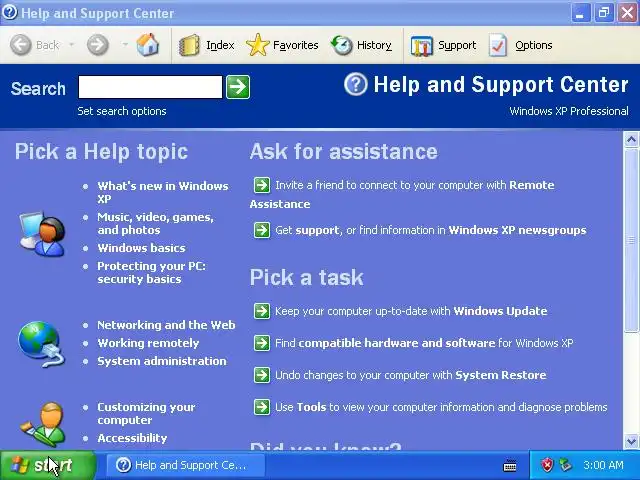Click the network connection tray icon
Screen dimensions: 640x480
pos(565,465)
